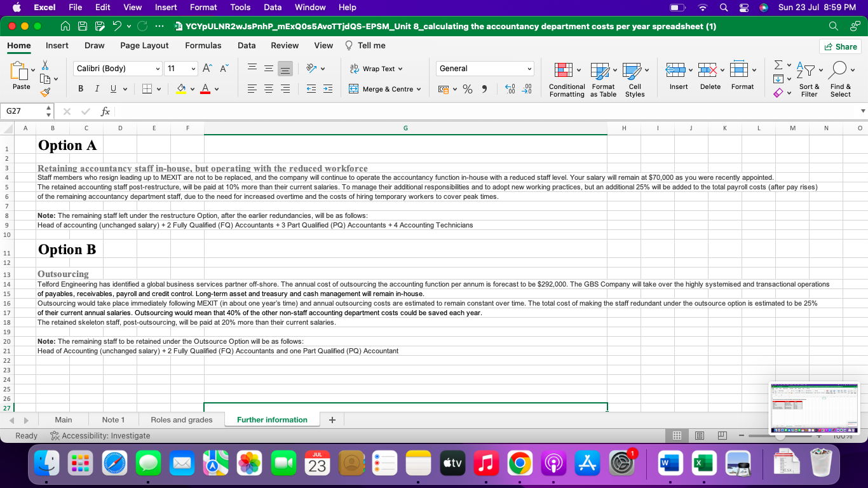This screenshot has height=488, width=868.
Task: Expand the Paste options arrow
Action: (x=33, y=70)
